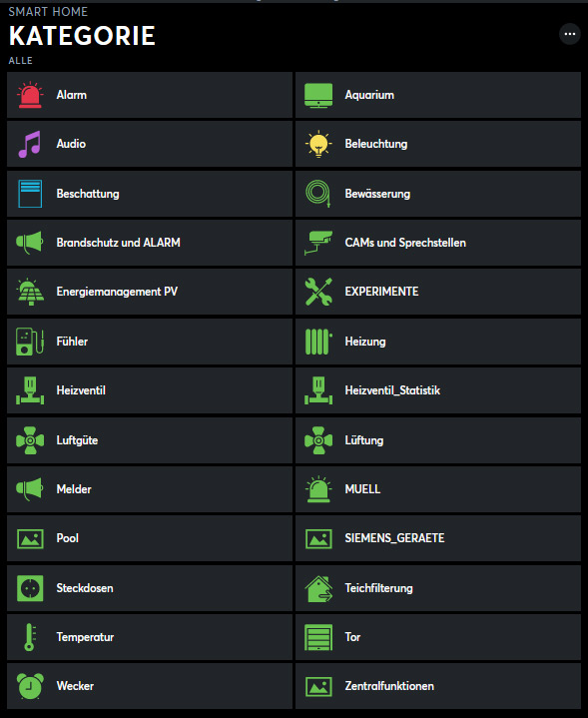Select the Heizventil_Statistik category
This screenshot has height=718, width=588.
coord(438,390)
